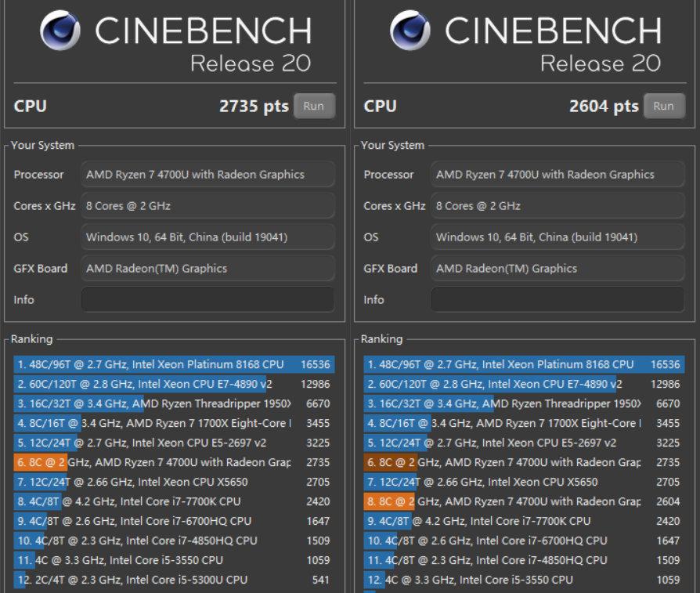This screenshot has width=700, height=593.
Task: Select Core i5-5300U row scoring 541
Action: coord(174,580)
